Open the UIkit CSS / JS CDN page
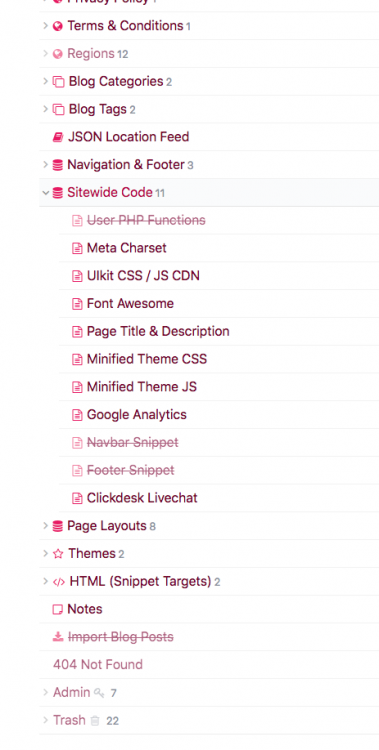The height and width of the screenshot is (750, 379). 143,276
